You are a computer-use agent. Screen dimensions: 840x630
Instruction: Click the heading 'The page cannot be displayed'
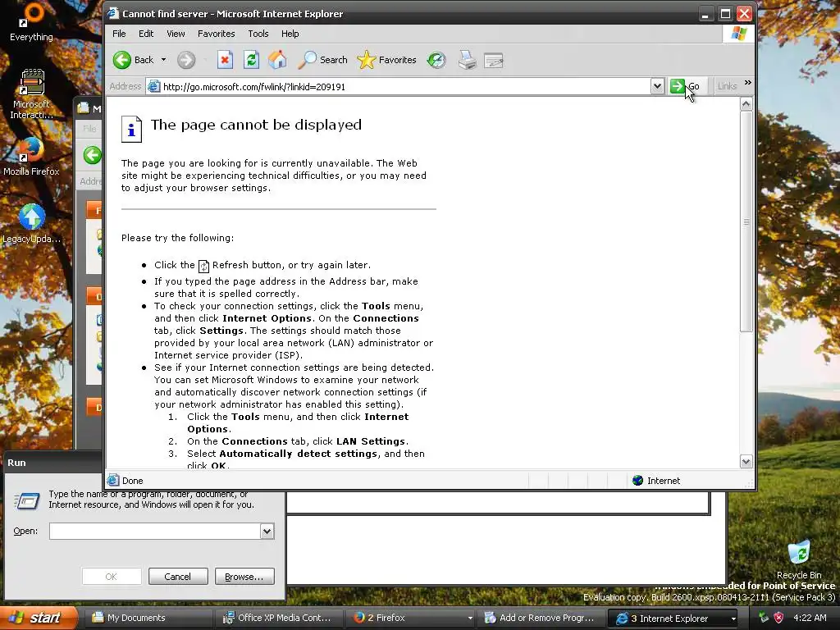tap(256, 125)
